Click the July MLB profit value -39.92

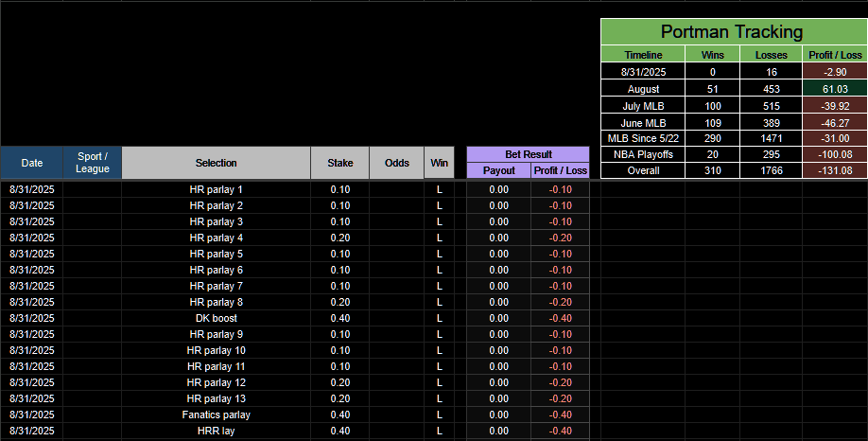(835, 106)
